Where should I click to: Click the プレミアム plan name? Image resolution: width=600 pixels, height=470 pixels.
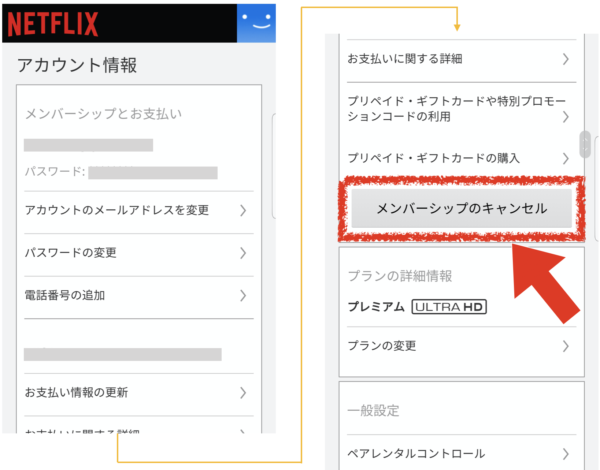point(376,307)
